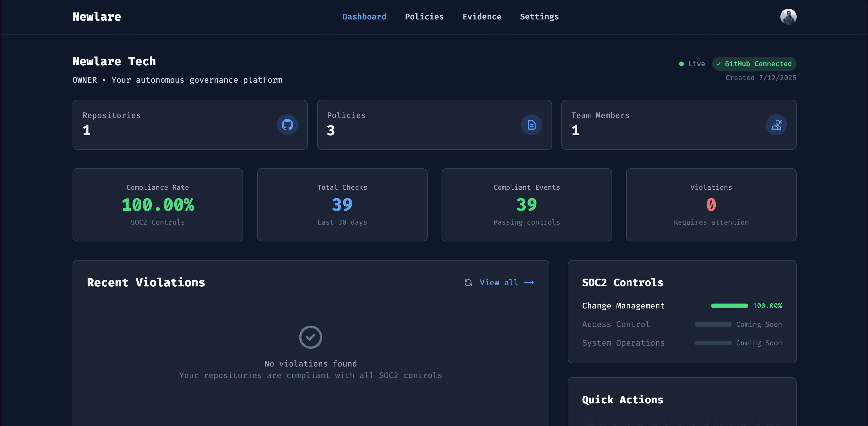Click the Created 7/12/2025 text
The image size is (868, 426).
click(x=760, y=78)
